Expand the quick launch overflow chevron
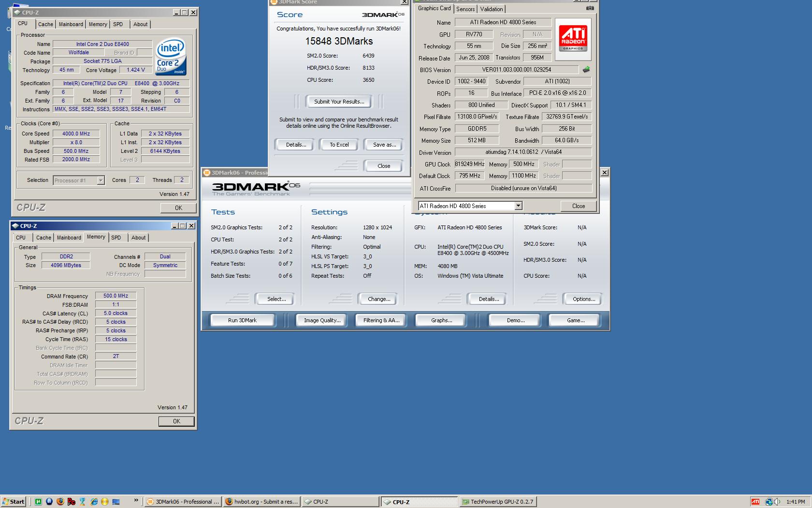Image resolution: width=812 pixels, height=508 pixels. click(136, 500)
